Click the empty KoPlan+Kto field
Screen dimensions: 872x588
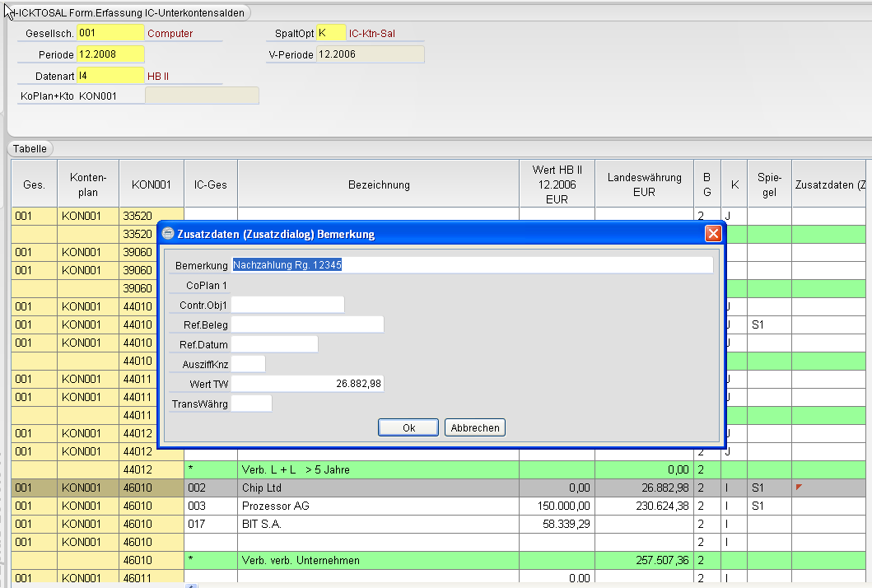(202, 96)
